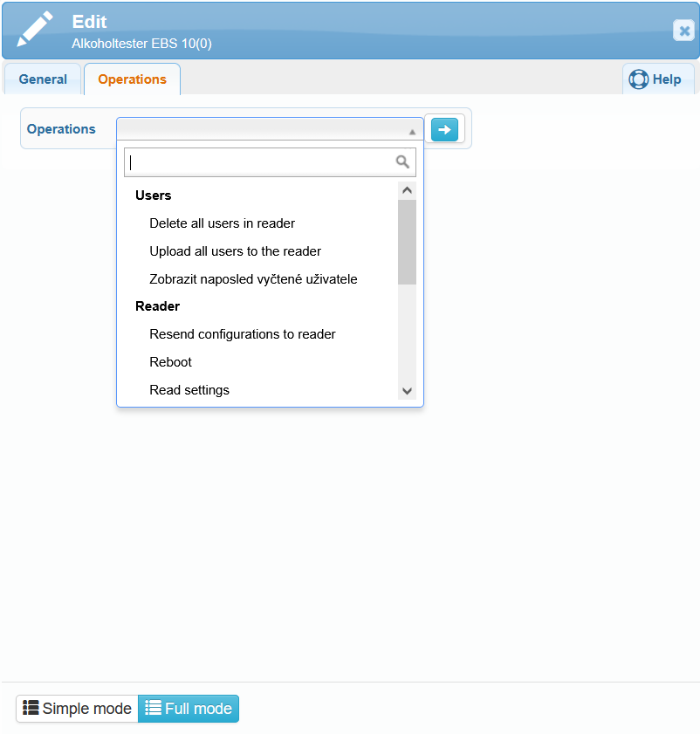Open the Help lifebuoy icon
Image resolution: width=700 pixels, height=734 pixels.
639,79
